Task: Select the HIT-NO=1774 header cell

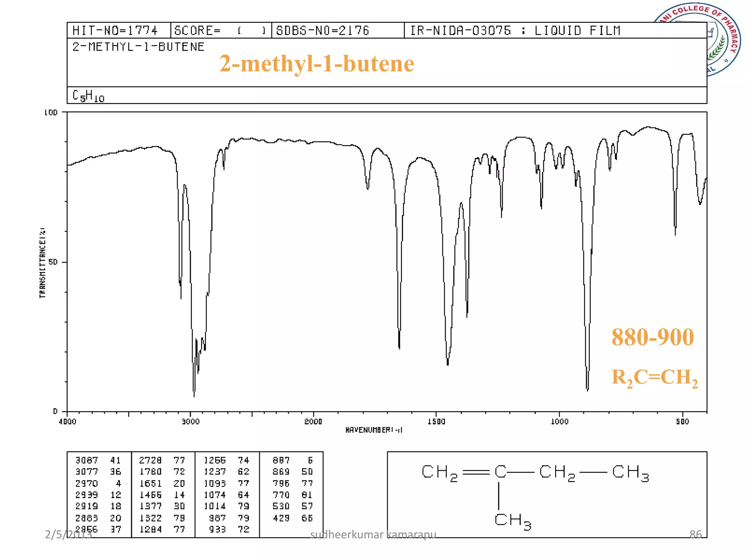Action: [119, 30]
